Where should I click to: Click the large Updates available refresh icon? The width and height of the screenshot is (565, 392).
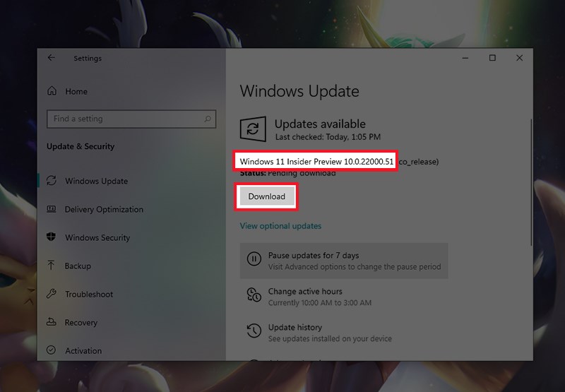tap(253, 129)
